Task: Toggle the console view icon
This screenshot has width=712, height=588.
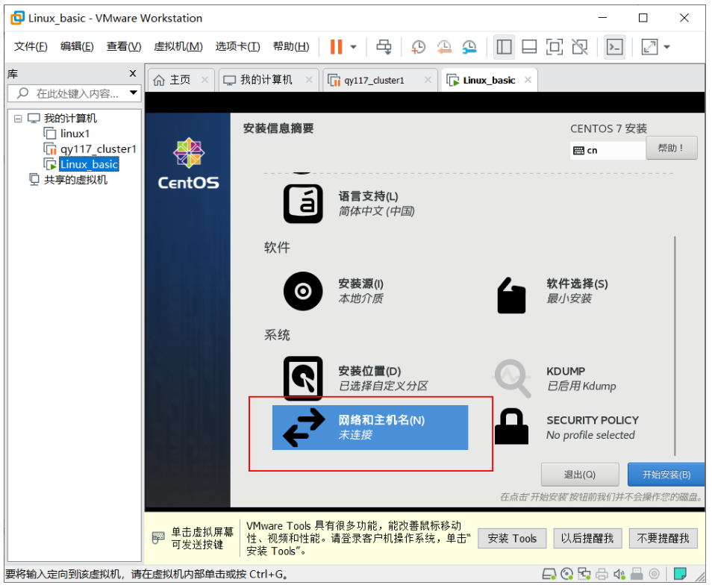Action: [x=614, y=47]
